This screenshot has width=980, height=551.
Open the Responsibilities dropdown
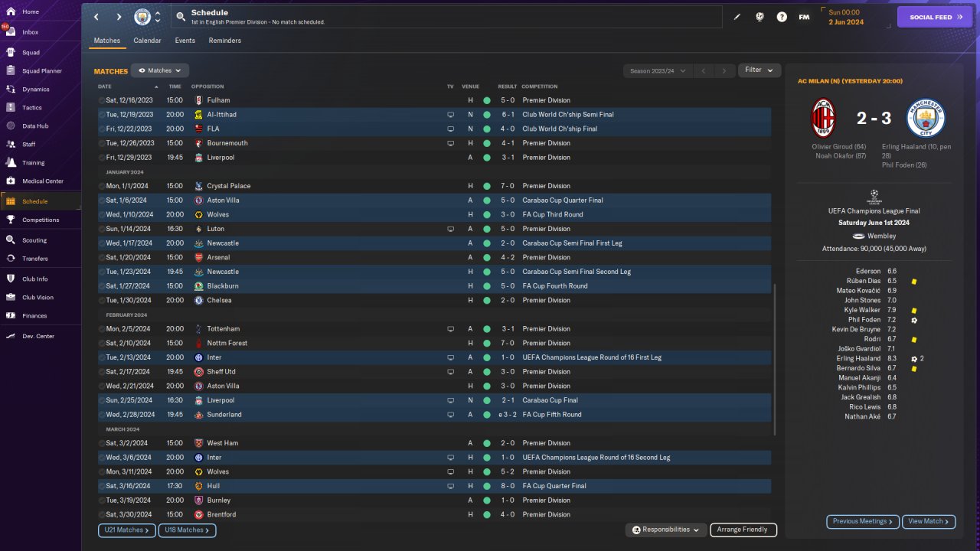[x=665, y=530]
